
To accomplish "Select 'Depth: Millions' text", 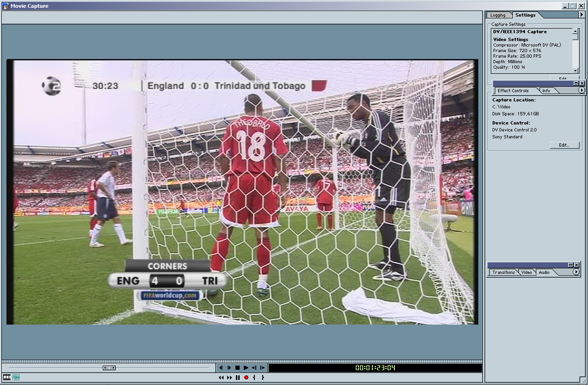I will tap(508, 62).
